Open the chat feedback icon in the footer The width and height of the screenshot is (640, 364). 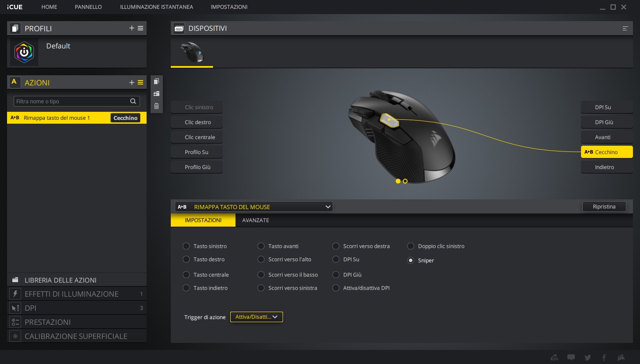(571, 357)
